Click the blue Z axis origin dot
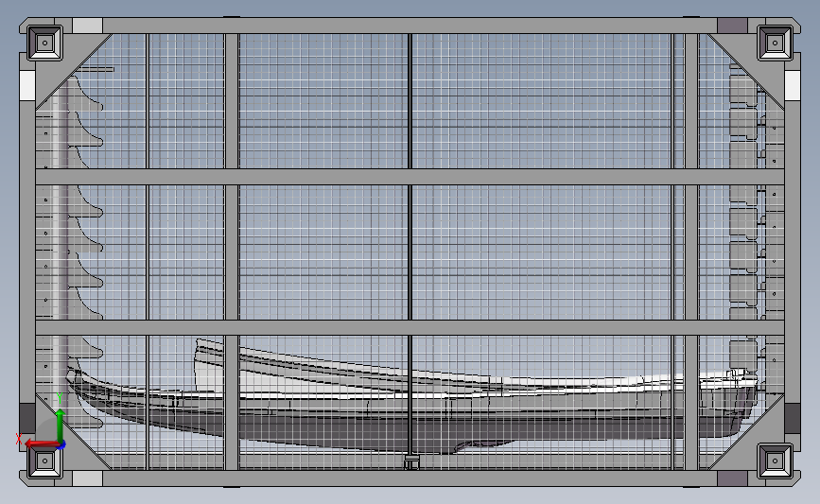 [61, 445]
